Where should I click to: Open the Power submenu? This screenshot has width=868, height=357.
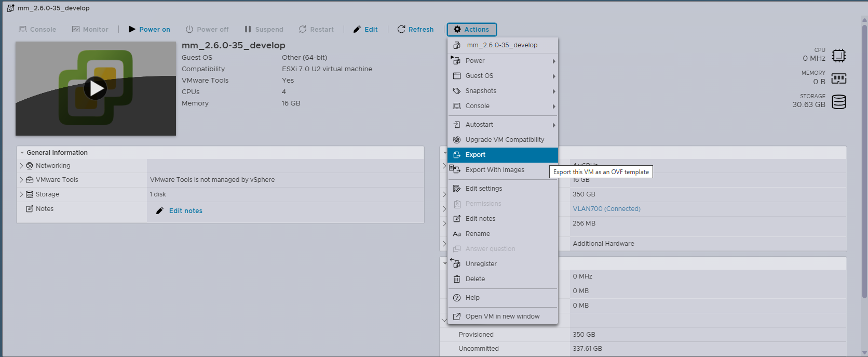point(503,61)
